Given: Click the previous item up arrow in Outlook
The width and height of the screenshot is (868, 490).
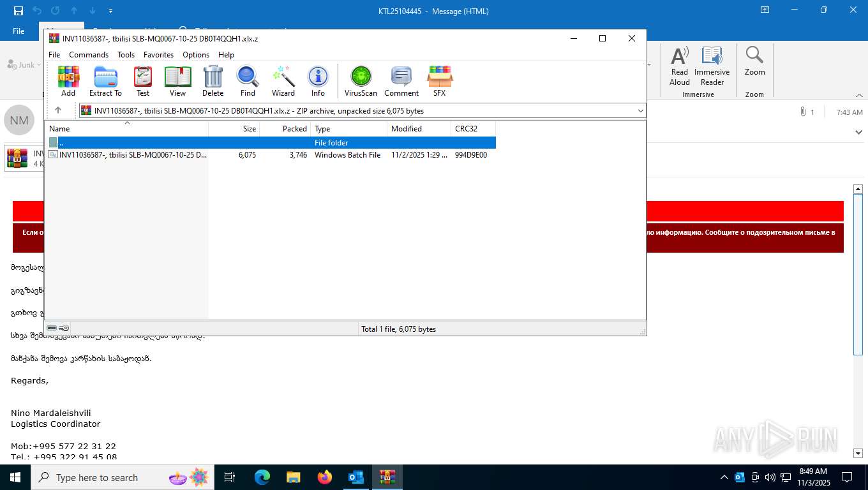Looking at the screenshot, I should point(74,11).
